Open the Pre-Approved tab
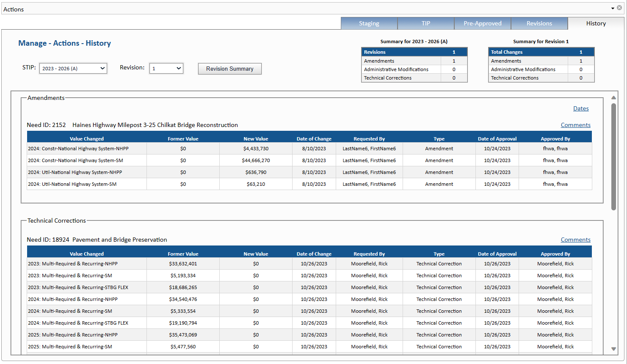Viewport: 627px width, 364px height. click(483, 23)
